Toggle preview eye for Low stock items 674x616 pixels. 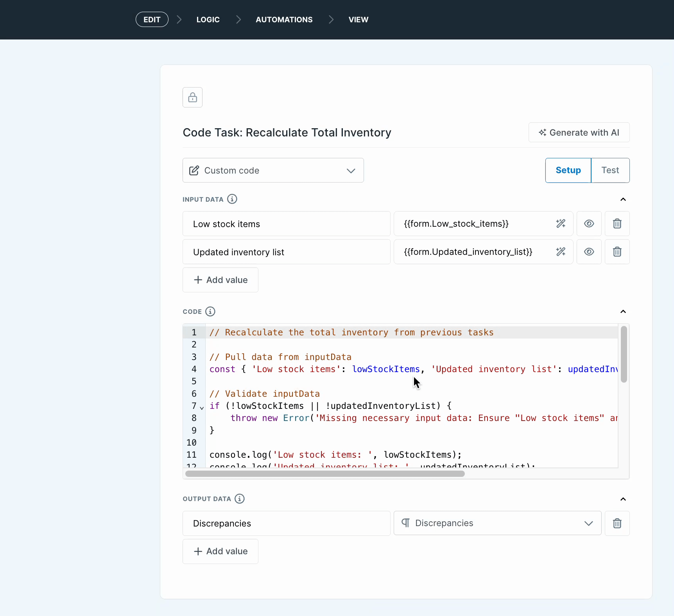[x=589, y=224]
